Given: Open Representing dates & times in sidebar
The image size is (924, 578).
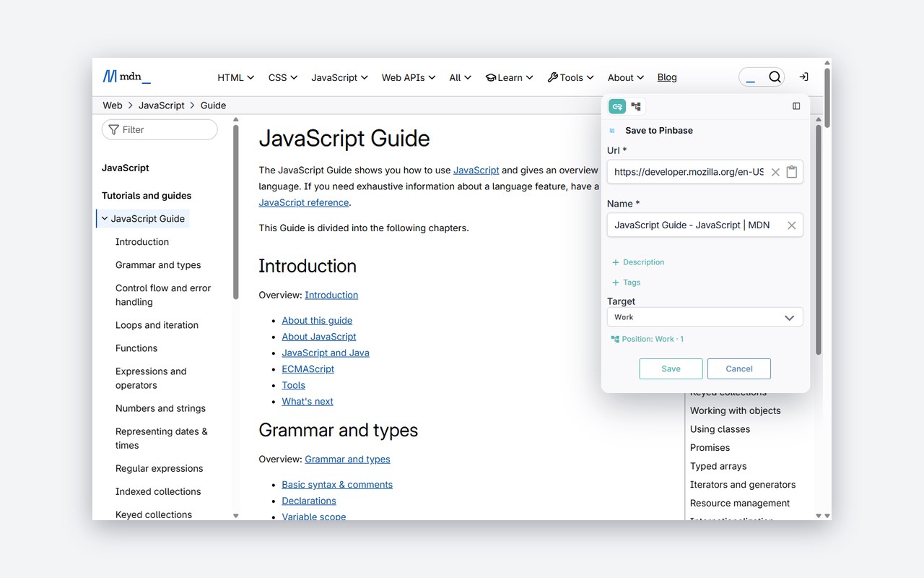Looking at the screenshot, I should [x=162, y=438].
